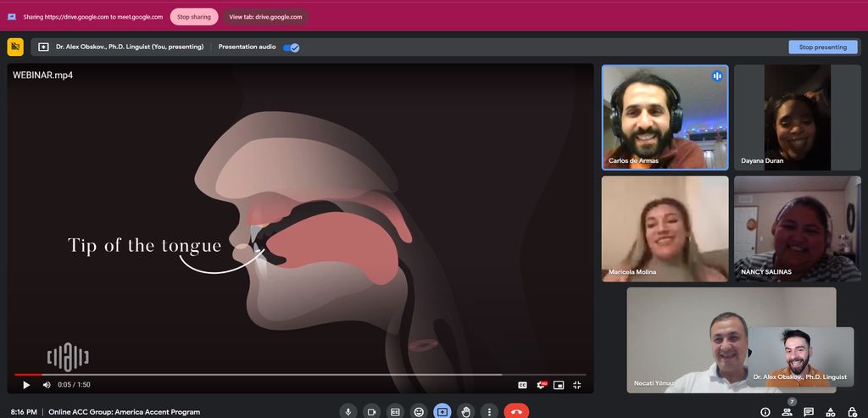The height and width of the screenshot is (418, 868).
Task: Open more options three-dot menu
Action: click(489, 411)
